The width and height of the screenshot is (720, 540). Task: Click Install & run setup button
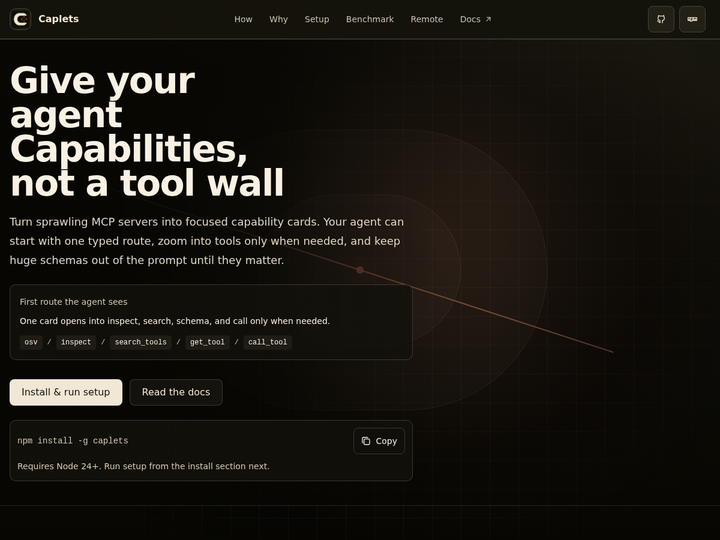[x=66, y=392]
